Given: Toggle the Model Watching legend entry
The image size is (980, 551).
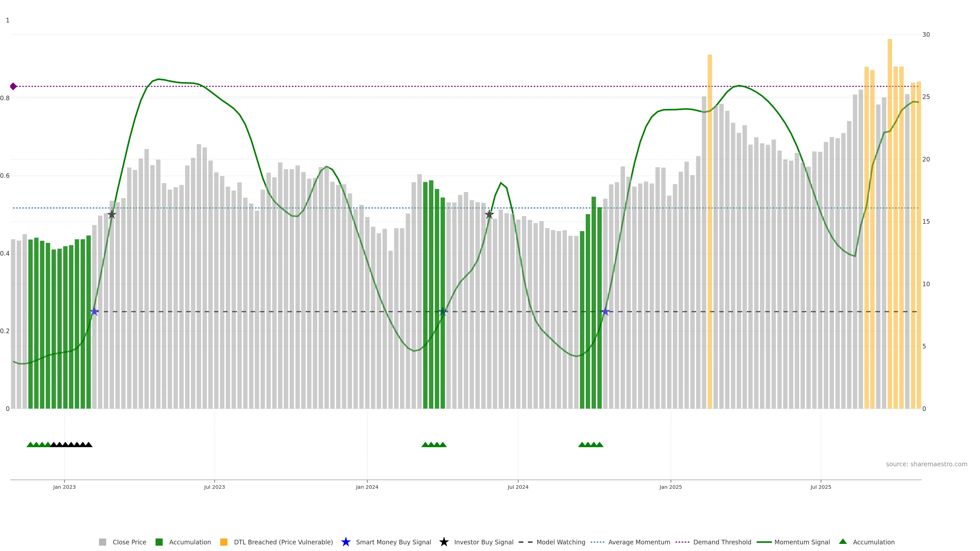Looking at the screenshot, I should point(560,542).
